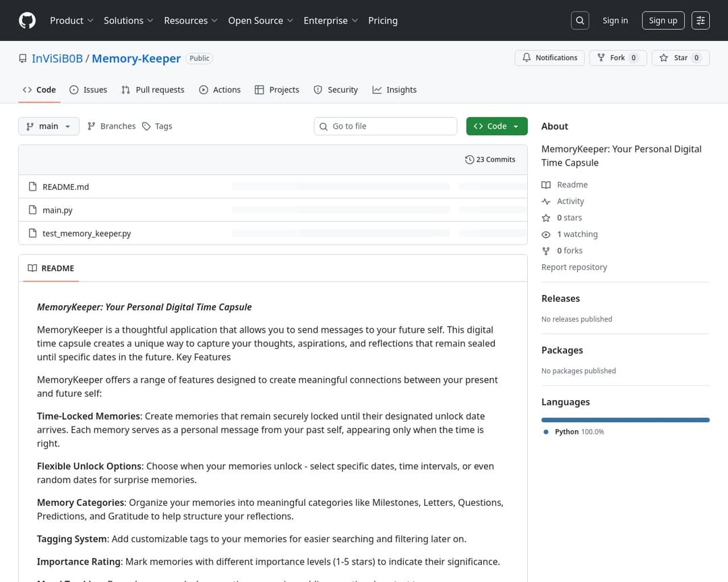Click the Notifications bell button

[549, 58]
